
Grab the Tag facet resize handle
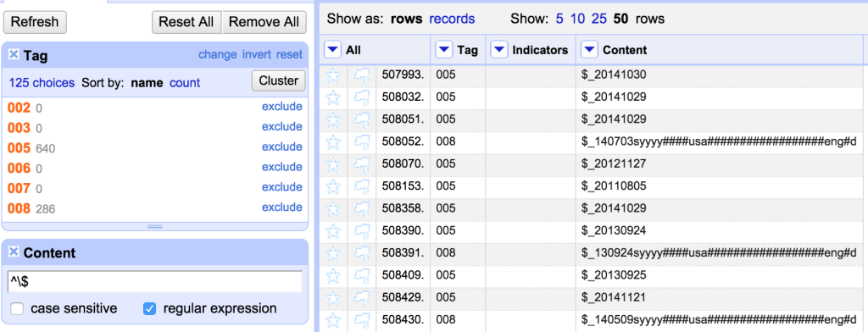(155, 226)
